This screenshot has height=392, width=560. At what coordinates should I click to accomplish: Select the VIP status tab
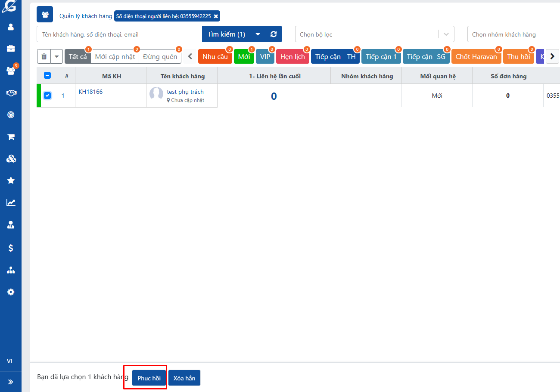pyautogui.click(x=265, y=57)
